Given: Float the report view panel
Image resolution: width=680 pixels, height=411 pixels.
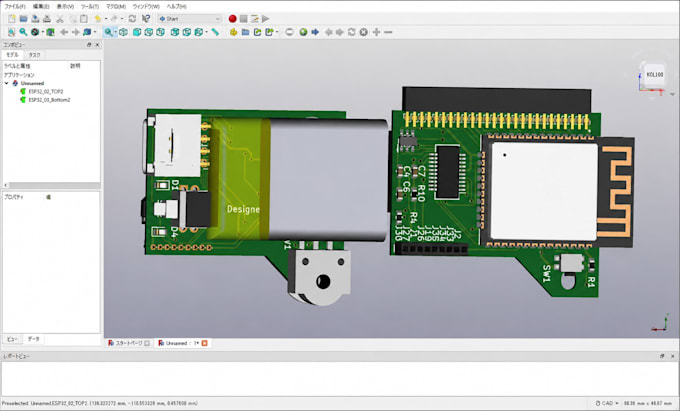Looking at the screenshot, I should [x=662, y=356].
